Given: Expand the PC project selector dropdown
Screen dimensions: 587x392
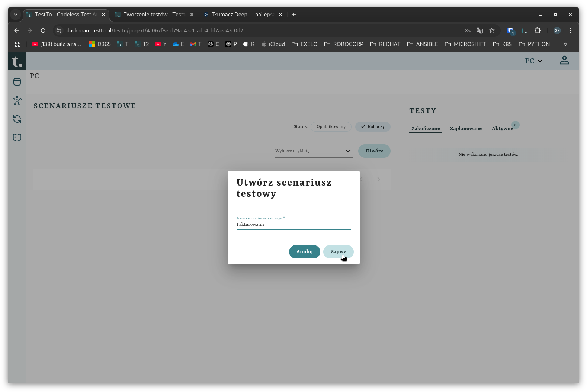Looking at the screenshot, I should point(533,61).
